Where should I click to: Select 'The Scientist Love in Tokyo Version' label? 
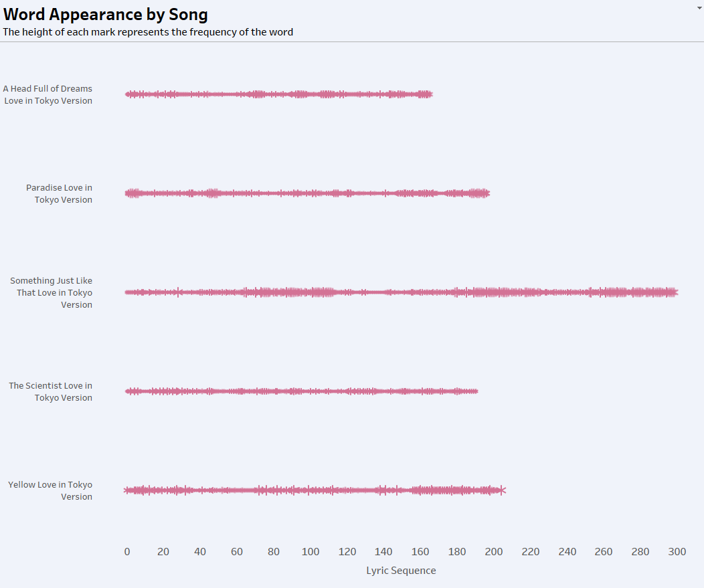(x=51, y=391)
